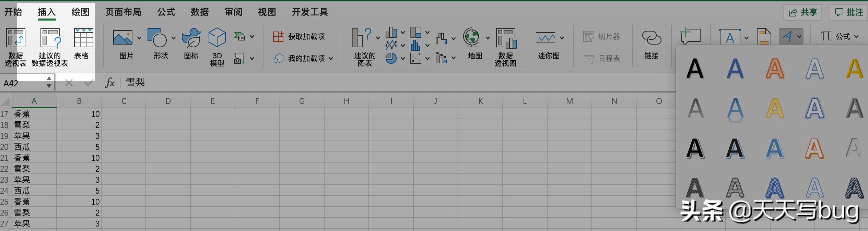Switch to the Developer (开发工具) tab
868x231 pixels.
click(x=310, y=12)
